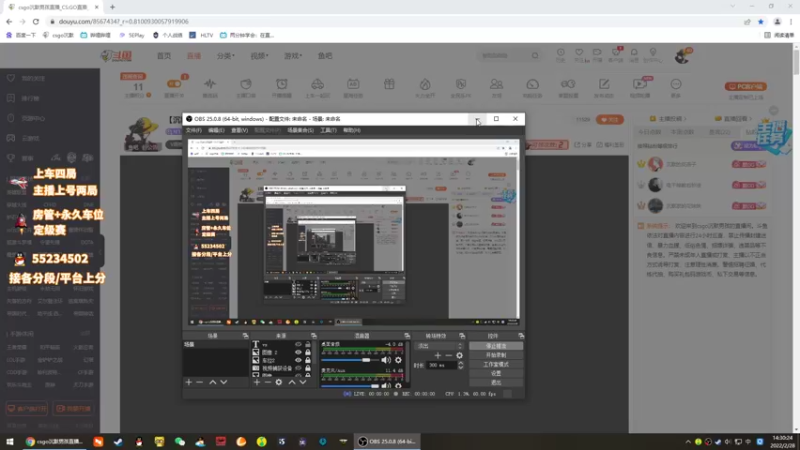This screenshot has width=800, height=450.
Task: Click the Chrome address bar URL
Action: click(x=123, y=21)
